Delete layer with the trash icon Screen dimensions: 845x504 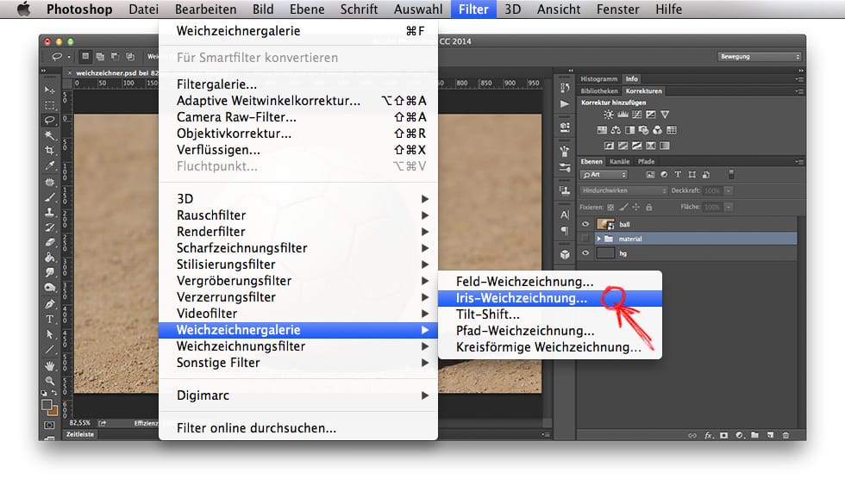pyautogui.click(x=786, y=435)
